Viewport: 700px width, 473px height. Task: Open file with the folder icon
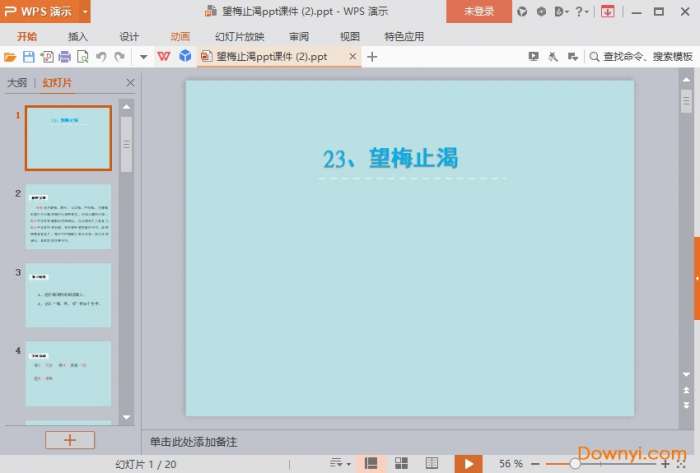click(10, 57)
